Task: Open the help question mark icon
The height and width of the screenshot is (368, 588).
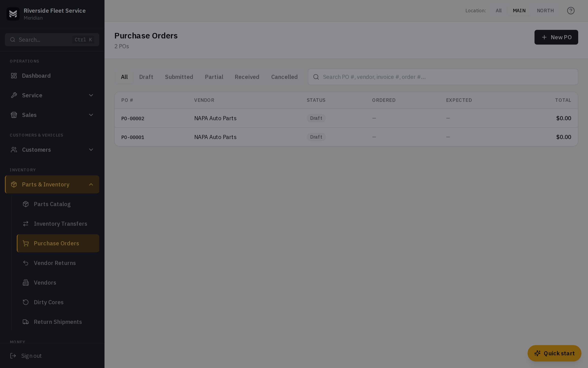Action: [571, 11]
